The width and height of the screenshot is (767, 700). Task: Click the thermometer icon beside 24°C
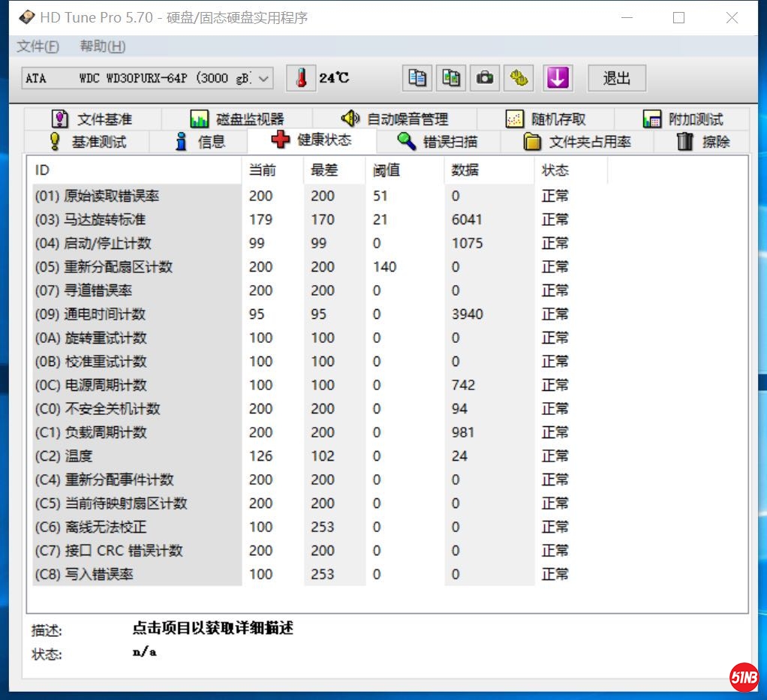coord(301,78)
